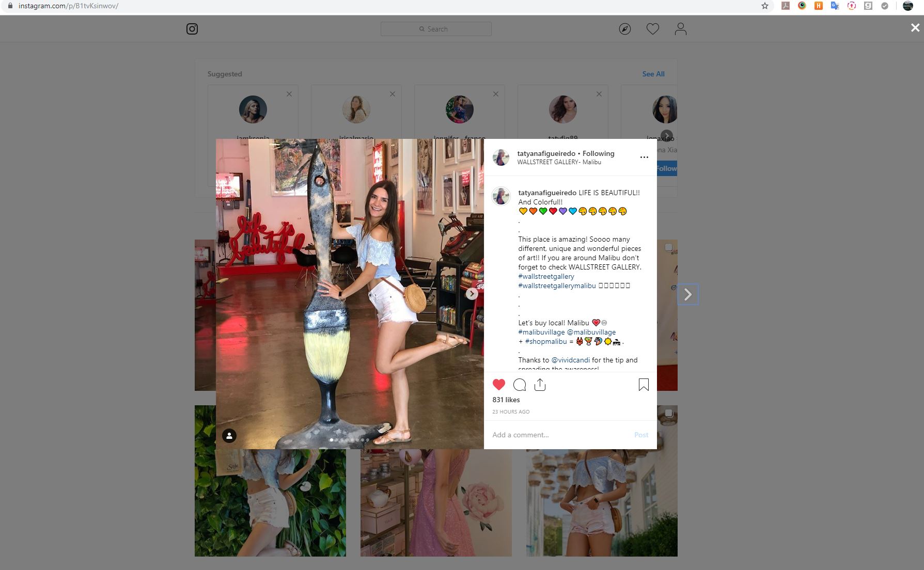Viewport: 924px width, 570px height.
Task: Toggle Following status for tatyanafigueiredo
Action: pyautogui.click(x=598, y=153)
